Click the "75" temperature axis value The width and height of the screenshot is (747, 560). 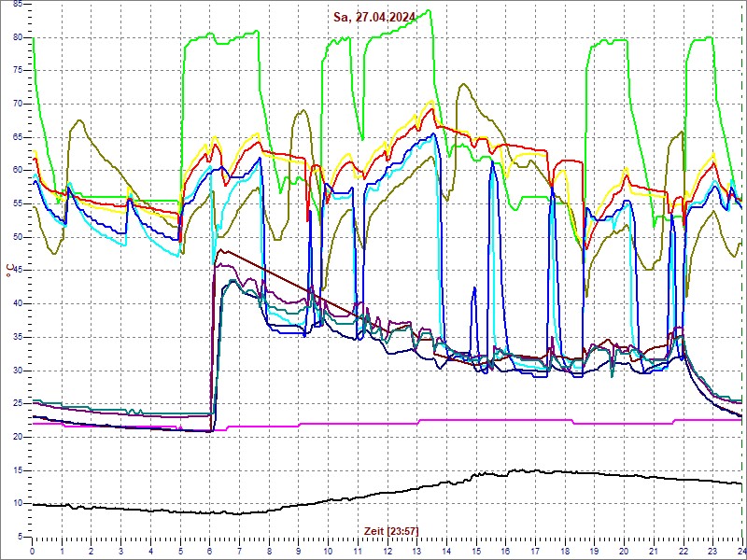[x=17, y=71]
